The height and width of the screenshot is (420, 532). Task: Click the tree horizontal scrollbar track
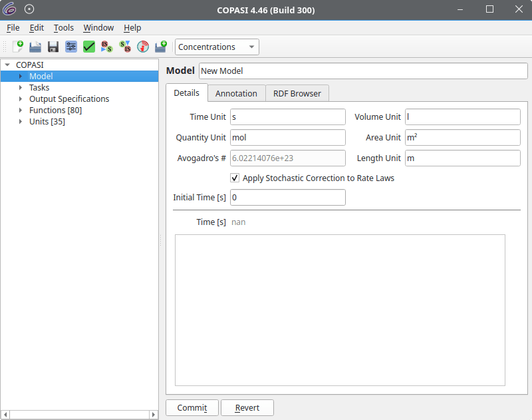click(79, 415)
